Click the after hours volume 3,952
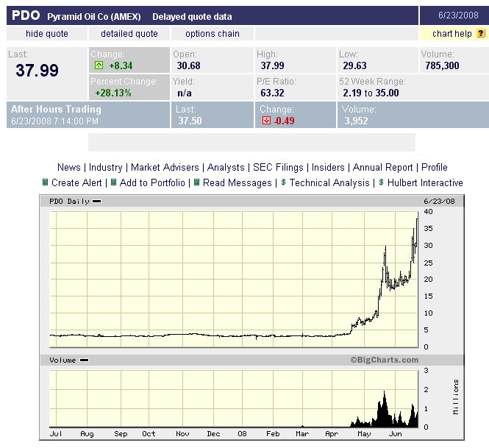 (356, 121)
